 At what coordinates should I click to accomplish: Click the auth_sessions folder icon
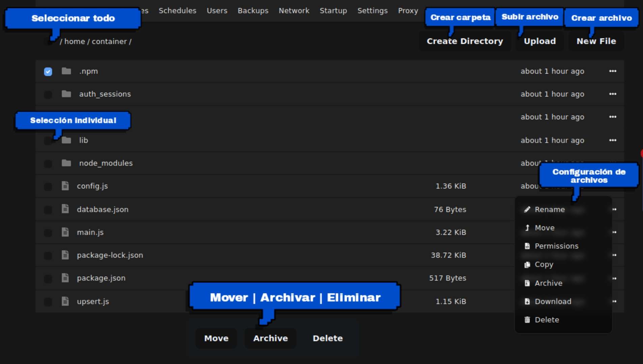point(66,94)
